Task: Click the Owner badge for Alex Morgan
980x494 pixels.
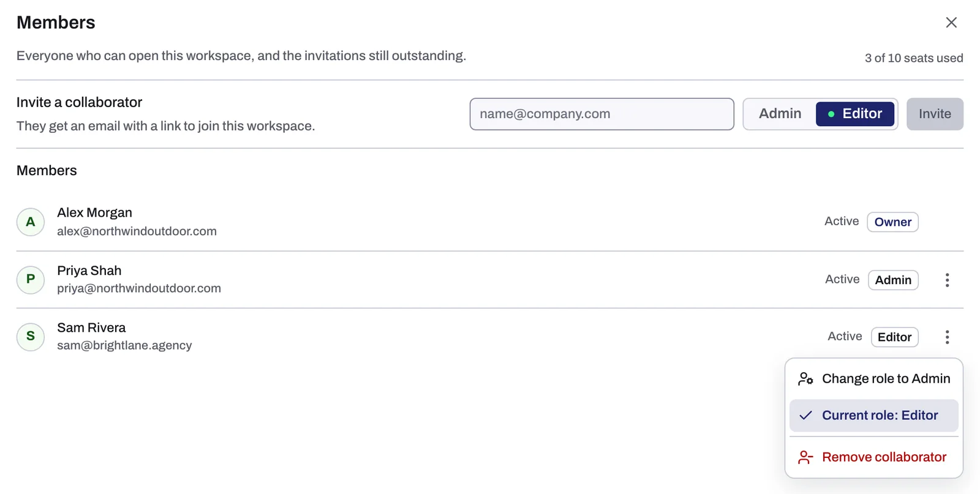Action: (892, 222)
